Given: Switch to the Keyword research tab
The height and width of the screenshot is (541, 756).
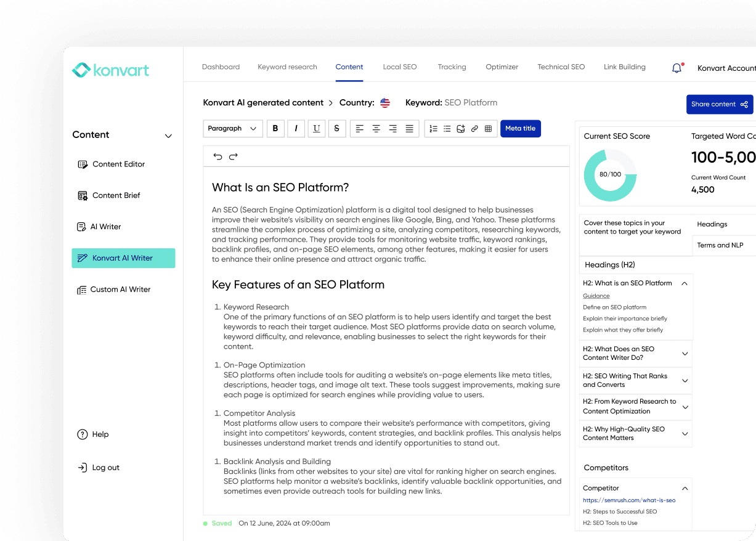Looking at the screenshot, I should pyautogui.click(x=287, y=67).
